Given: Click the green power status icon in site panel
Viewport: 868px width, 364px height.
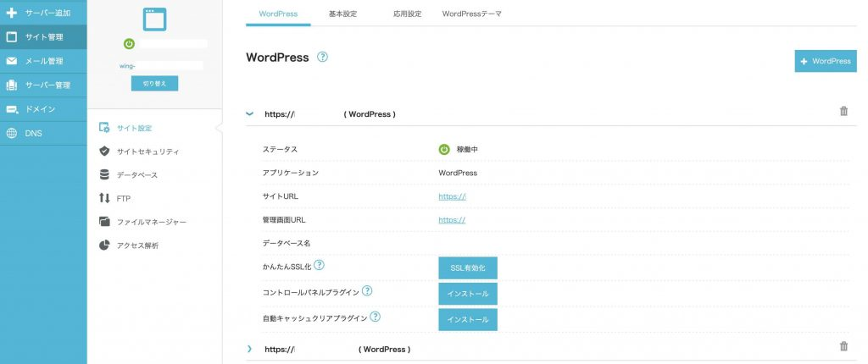Looking at the screenshot, I should (x=129, y=44).
